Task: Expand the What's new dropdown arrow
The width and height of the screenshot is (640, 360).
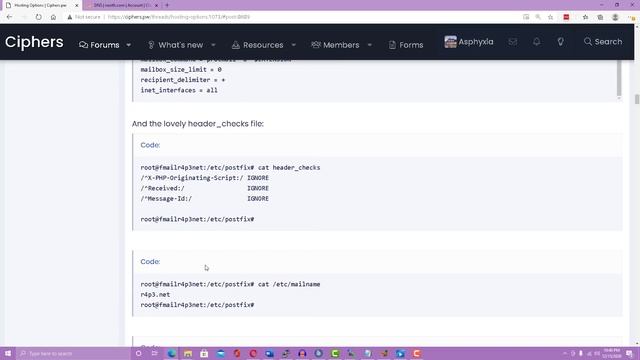Action: pyautogui.click(x=213, y=45)
